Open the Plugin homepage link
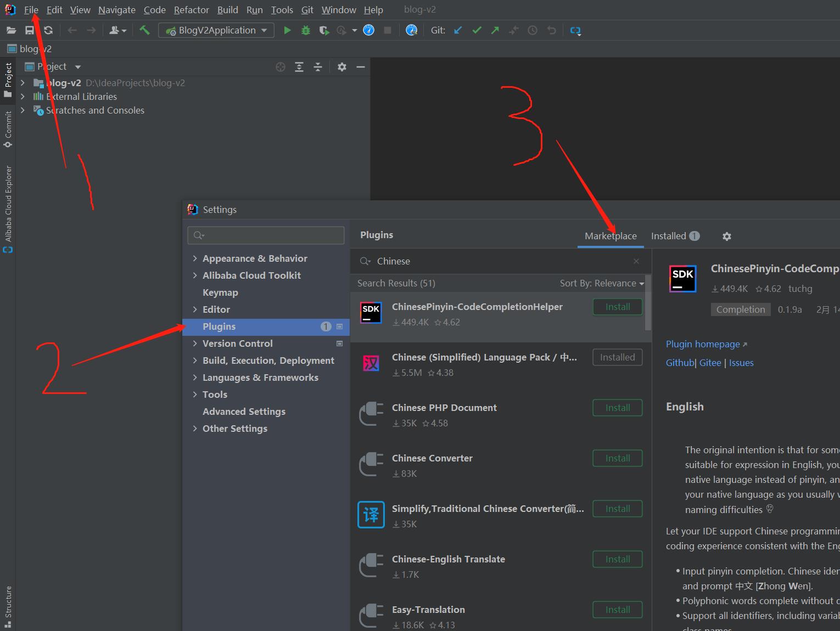Screen dimensions: 840x631 tap(703, 344)
